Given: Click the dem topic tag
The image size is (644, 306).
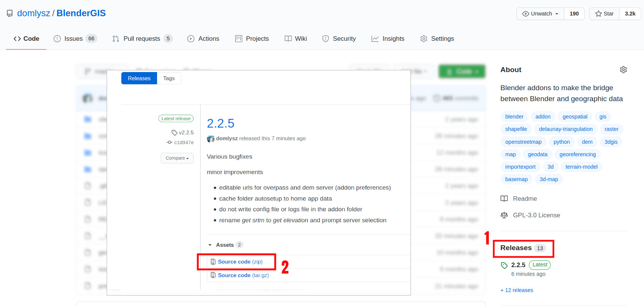Looking at the screenshot, I should (587, 142).
